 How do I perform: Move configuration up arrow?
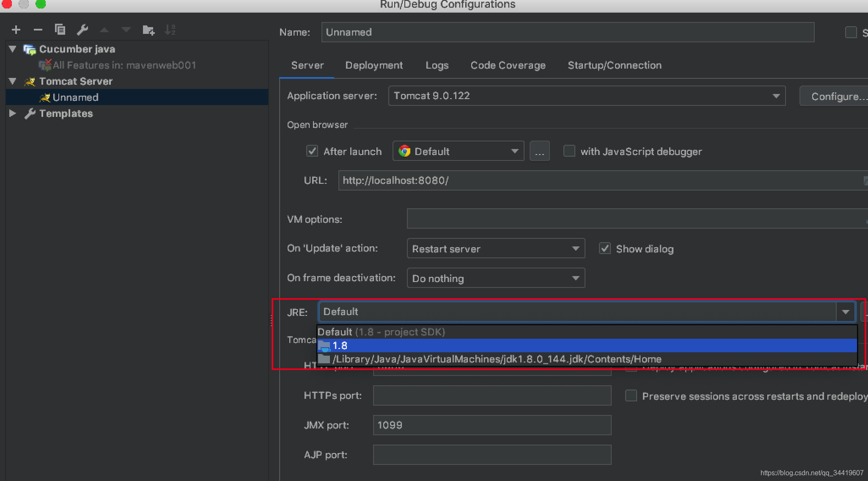click(x=104, y=30)
